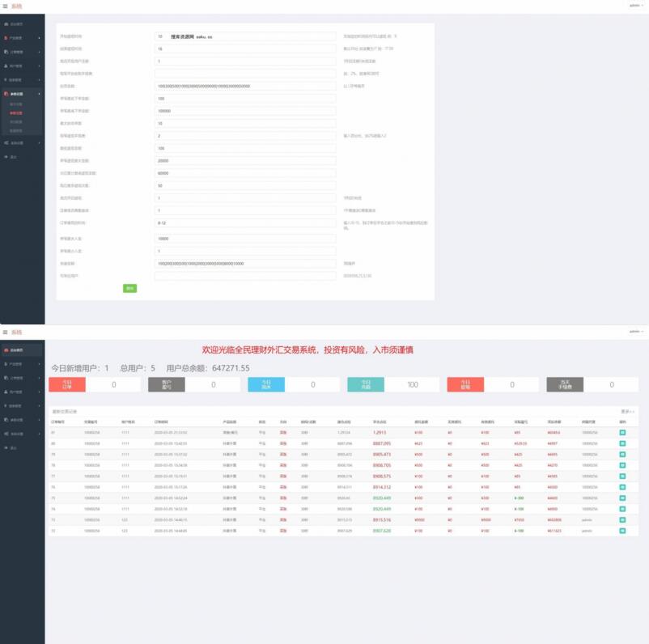The height and width of the screenshot is (644, 649).
Task: Click the input field containing 60000
Action: (x=245, y=173)
